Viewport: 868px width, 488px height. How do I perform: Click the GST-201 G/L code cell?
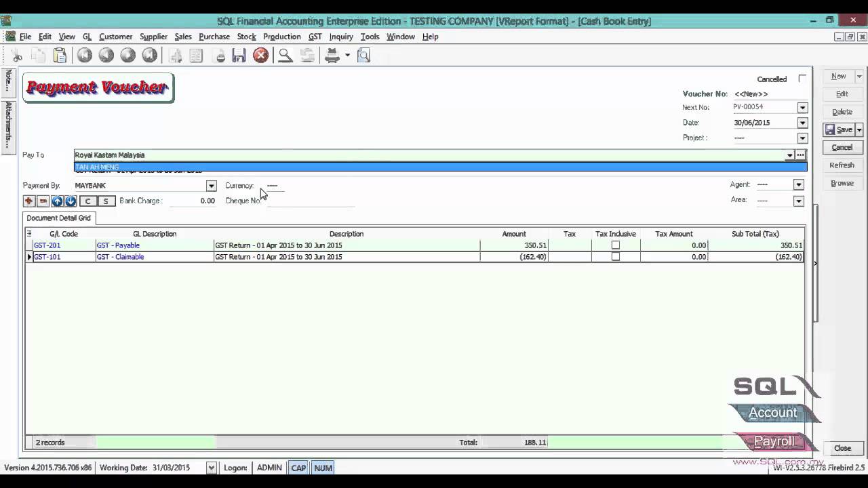64,245
